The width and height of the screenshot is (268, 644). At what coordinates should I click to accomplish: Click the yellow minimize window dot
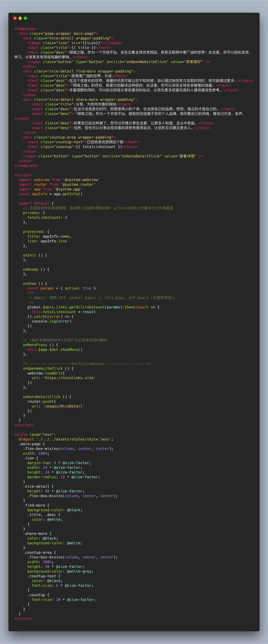[20, 18]
